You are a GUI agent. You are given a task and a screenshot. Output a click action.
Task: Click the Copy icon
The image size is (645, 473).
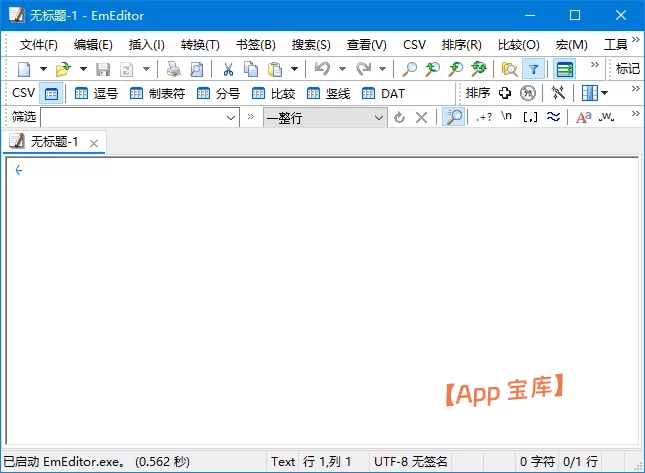coord(251,69)
